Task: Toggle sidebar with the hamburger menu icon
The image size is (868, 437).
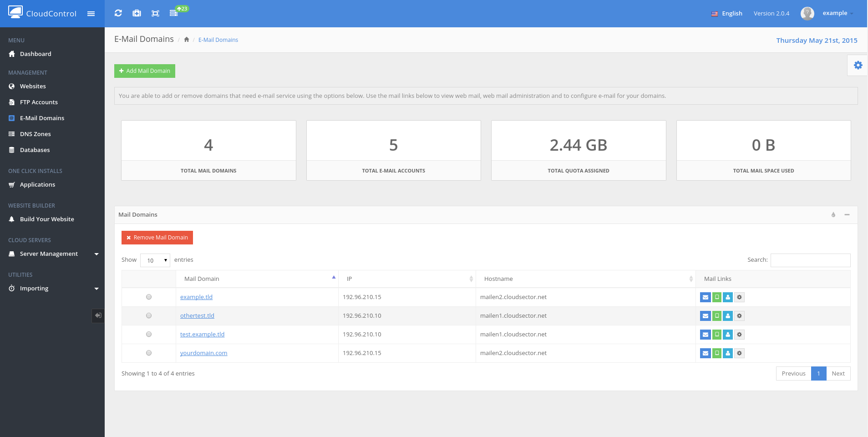Action: (91, 14)
